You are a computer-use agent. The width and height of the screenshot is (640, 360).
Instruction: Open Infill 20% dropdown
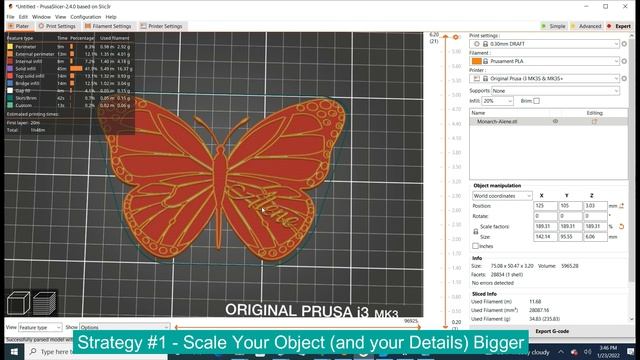(497, 101)
